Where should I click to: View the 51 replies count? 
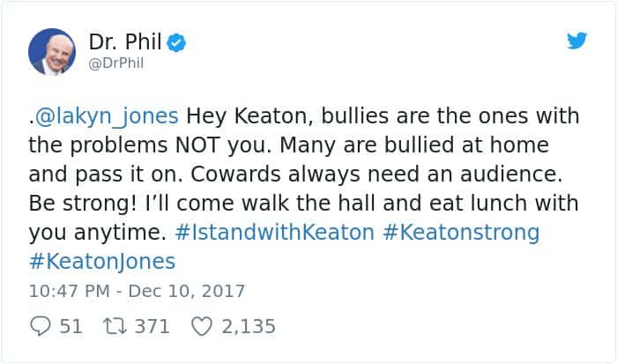(x=71, y=326)
